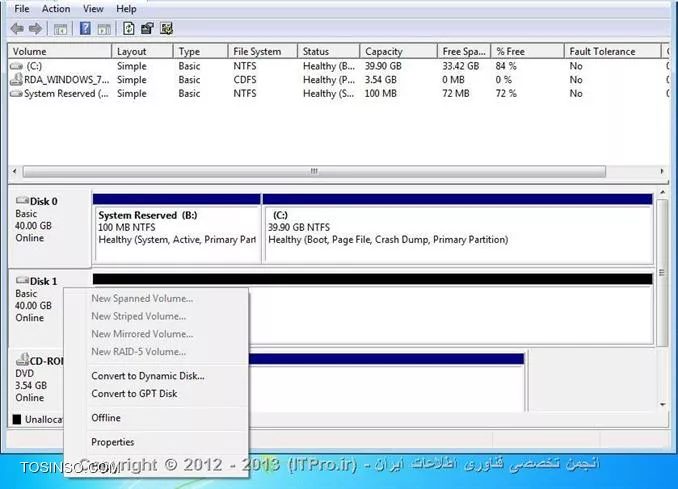Click the Healthy (S... status cell
The height and width of the screenshot is (489, 678).
point(328,93)
